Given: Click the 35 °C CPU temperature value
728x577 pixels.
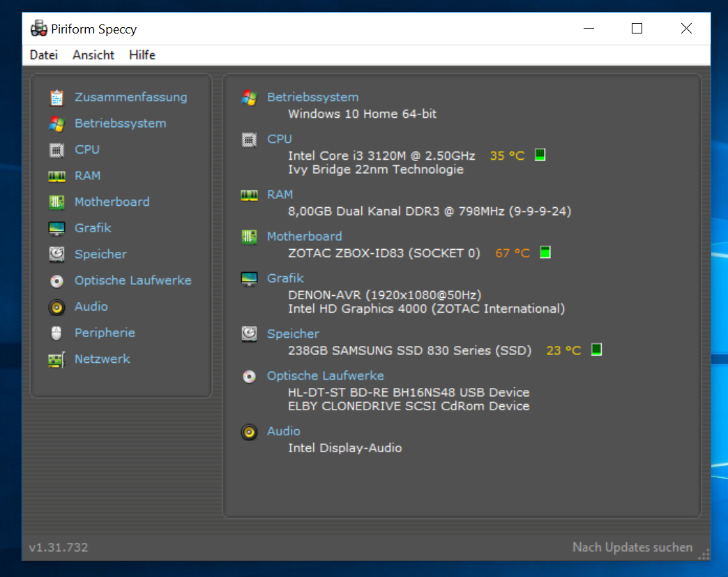Looking at the screenshot, I should pos(508,156).
